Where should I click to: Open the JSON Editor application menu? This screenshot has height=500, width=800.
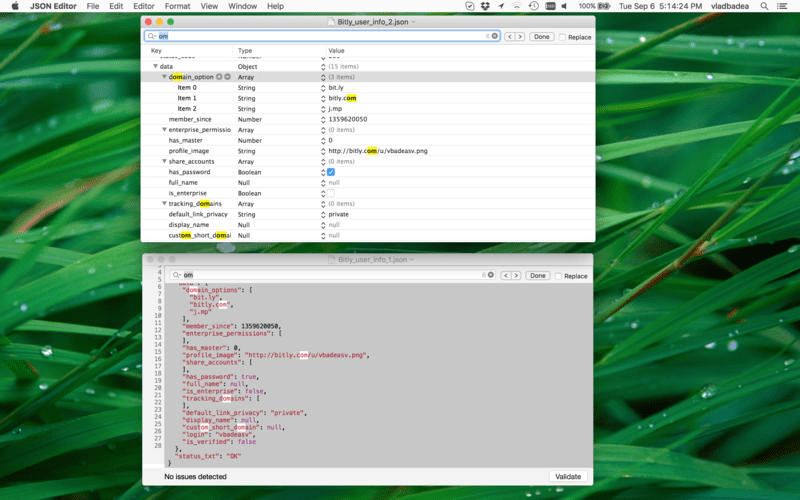(53, 6)
